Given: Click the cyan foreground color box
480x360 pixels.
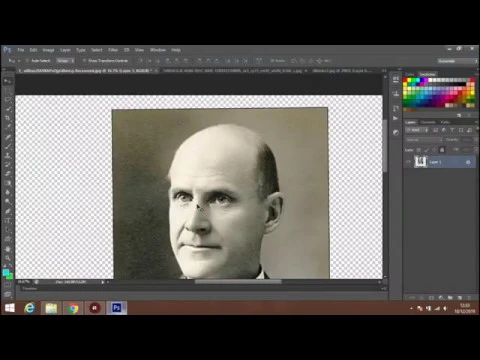Looking at the screenshot, I should click(6, 273).
